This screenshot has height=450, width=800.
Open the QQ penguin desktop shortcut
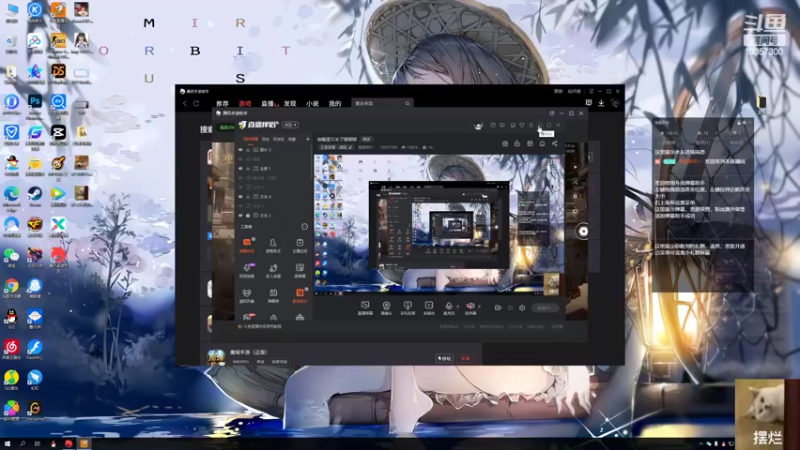11,319
